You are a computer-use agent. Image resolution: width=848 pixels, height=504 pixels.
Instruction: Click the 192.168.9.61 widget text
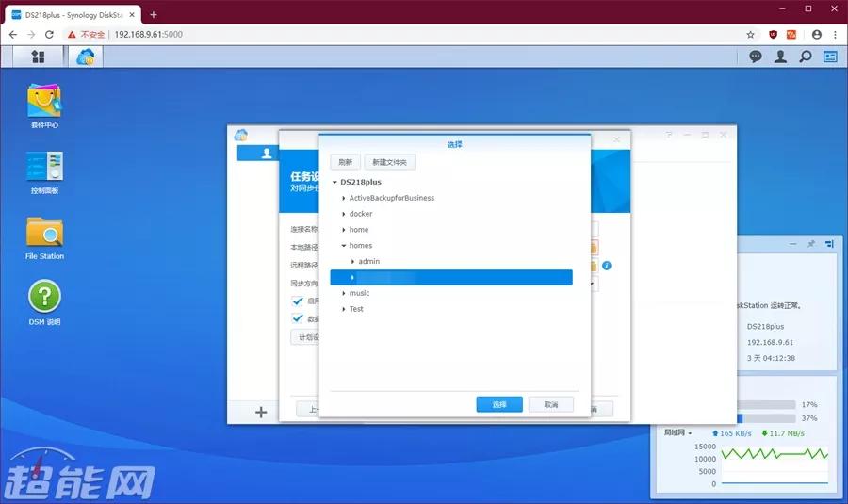[x=770, y=342]
